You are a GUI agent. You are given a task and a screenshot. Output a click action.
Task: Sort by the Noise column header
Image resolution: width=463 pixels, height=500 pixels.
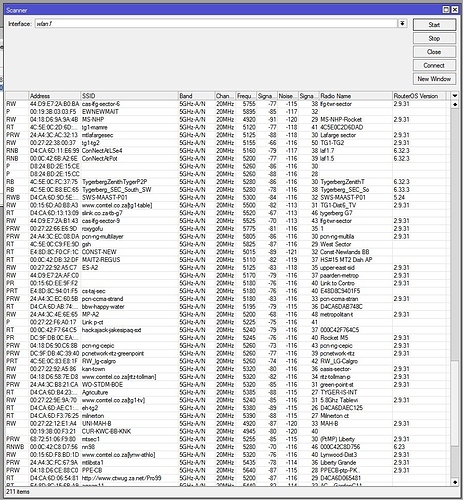[287, 96]
